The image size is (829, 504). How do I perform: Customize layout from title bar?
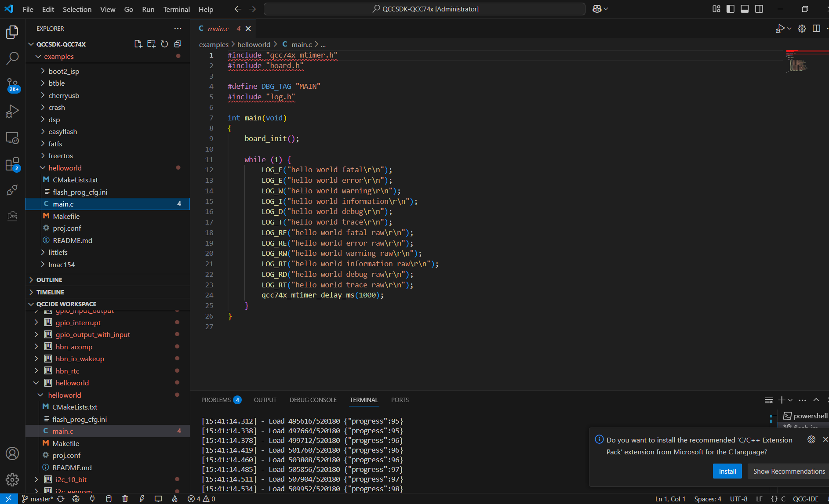pyautogui.click(x=716, y=9)
